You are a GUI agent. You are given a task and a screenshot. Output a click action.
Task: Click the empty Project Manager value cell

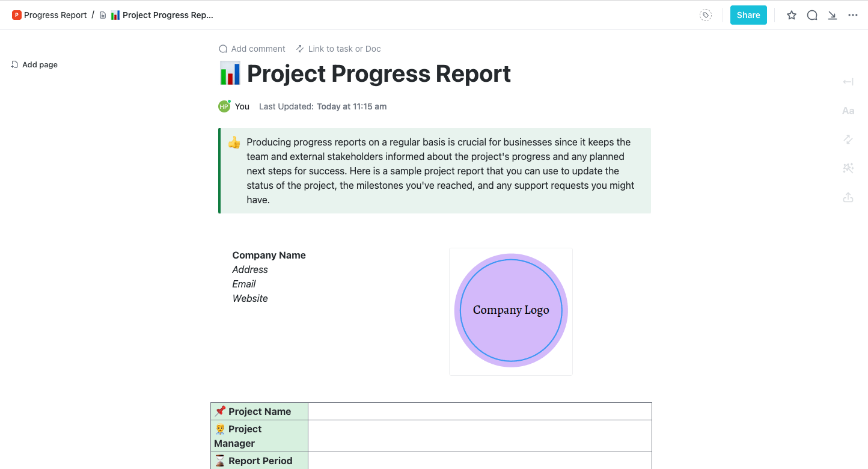point(480,436)
